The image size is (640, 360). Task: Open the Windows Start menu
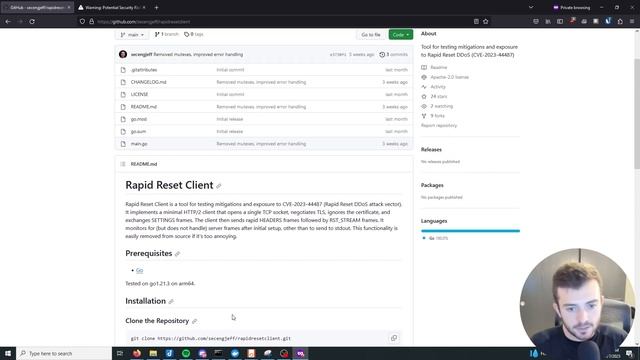tap(8, 353)
